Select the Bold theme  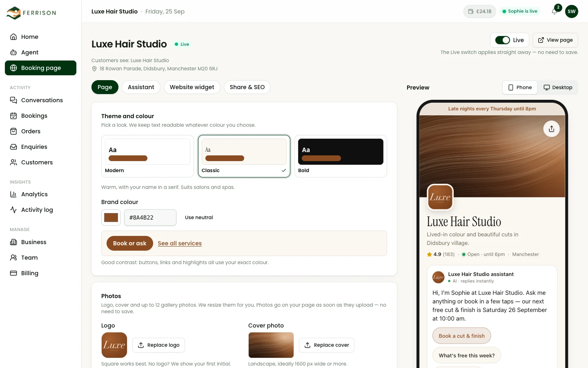[341, 156]
